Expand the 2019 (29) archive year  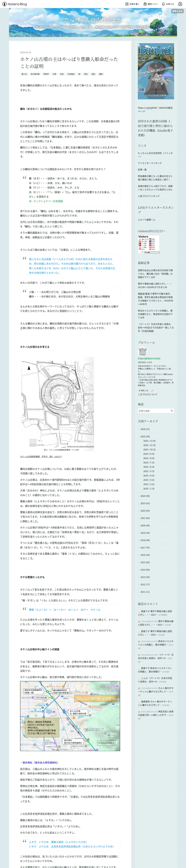pos(139,533)
